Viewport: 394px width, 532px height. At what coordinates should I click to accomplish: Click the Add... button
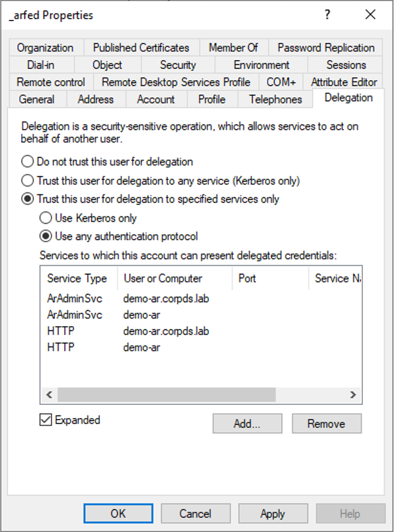(x=247, y=423)
